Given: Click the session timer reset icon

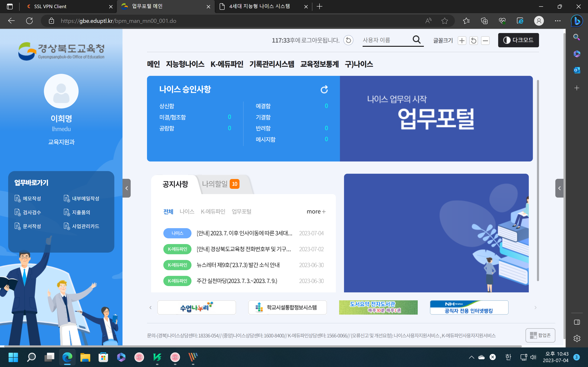Looking at the screenshot, I should coord(348,40).
